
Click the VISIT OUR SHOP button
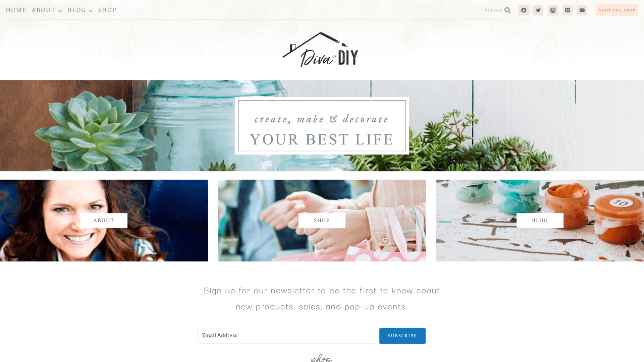pos(617,10)
